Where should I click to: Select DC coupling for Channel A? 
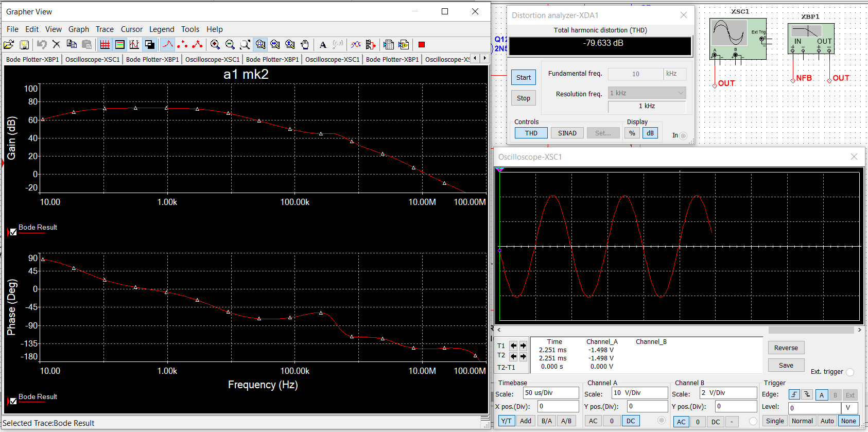(x=631, y=421)
